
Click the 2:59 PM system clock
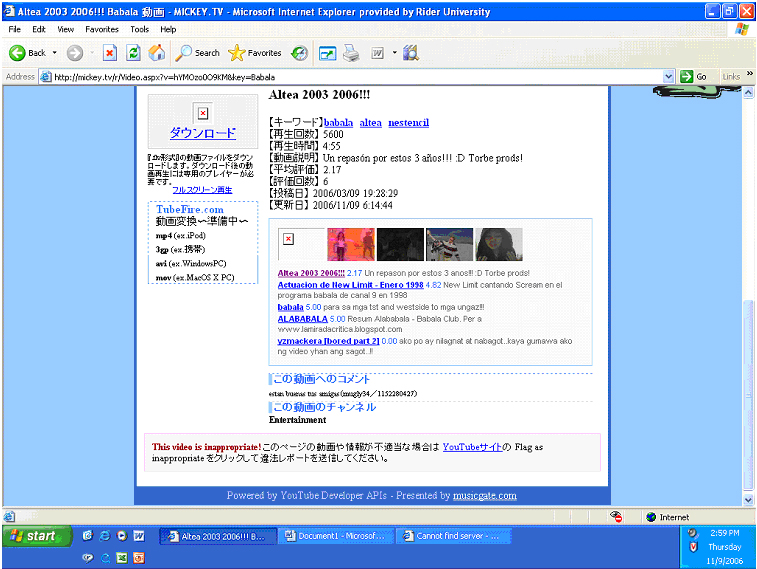725,533
